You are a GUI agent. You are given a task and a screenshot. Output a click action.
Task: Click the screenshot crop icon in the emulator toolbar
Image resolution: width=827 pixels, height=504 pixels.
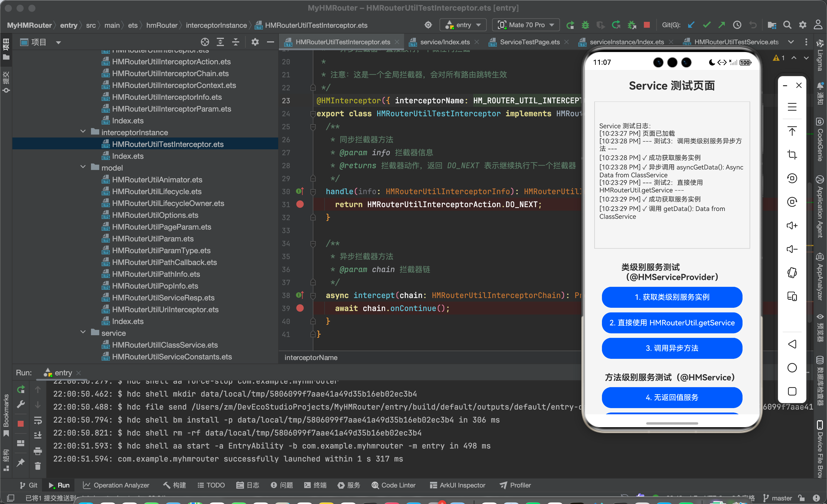792,155
